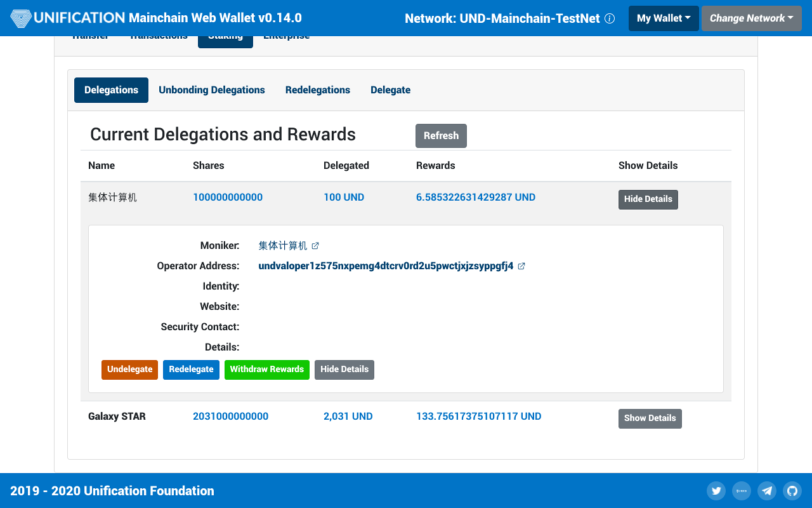Image resolution: width=812 pixels, height=508 pixels.
Task: Switch to Unbonding Delegations tab
Action: pyautogui.click(x=212, y=90)
